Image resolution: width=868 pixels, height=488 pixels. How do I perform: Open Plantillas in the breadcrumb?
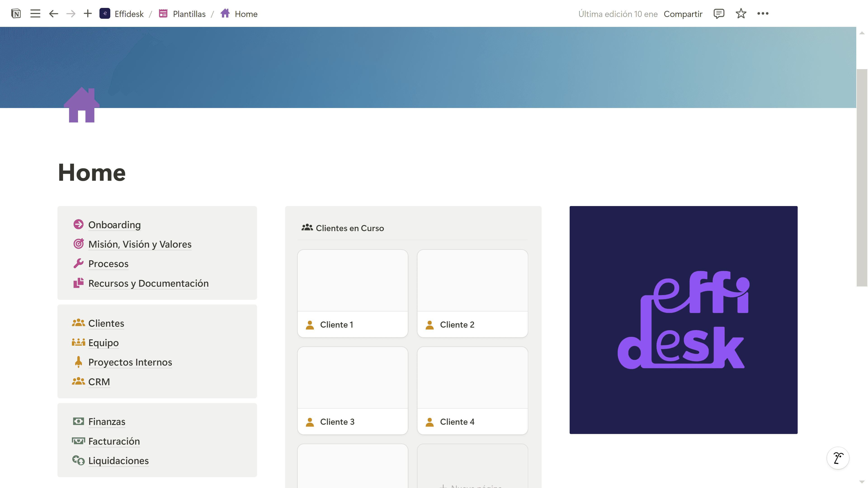tap(189, 14)
